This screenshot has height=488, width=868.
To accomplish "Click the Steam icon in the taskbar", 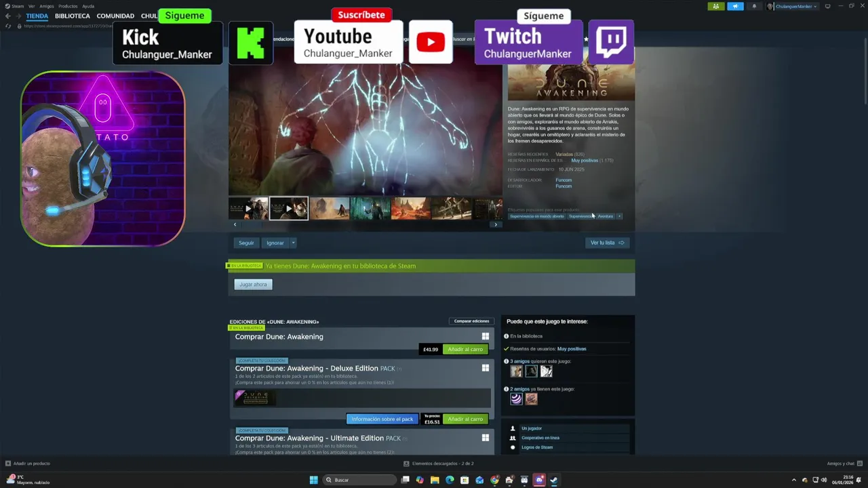I will coord(554,480).
